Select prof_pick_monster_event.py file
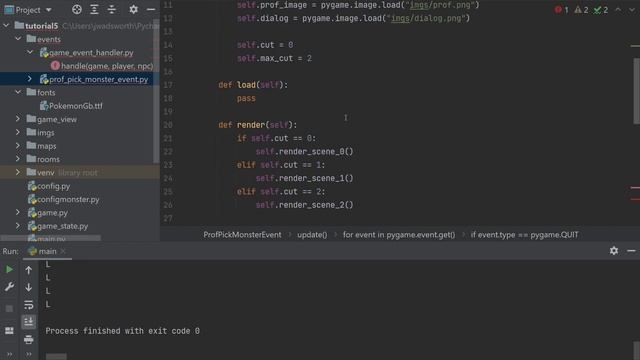The width and height of the screenshot is (640, 360). pos(94,79)
